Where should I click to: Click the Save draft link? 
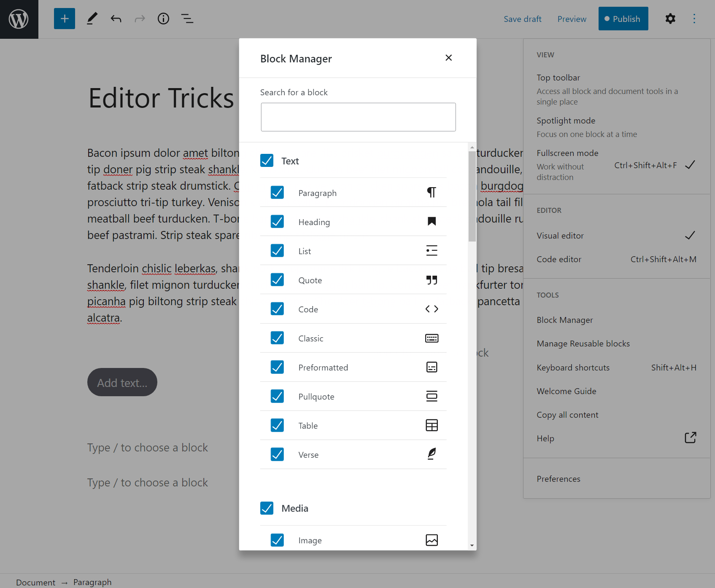click(523, 19)
